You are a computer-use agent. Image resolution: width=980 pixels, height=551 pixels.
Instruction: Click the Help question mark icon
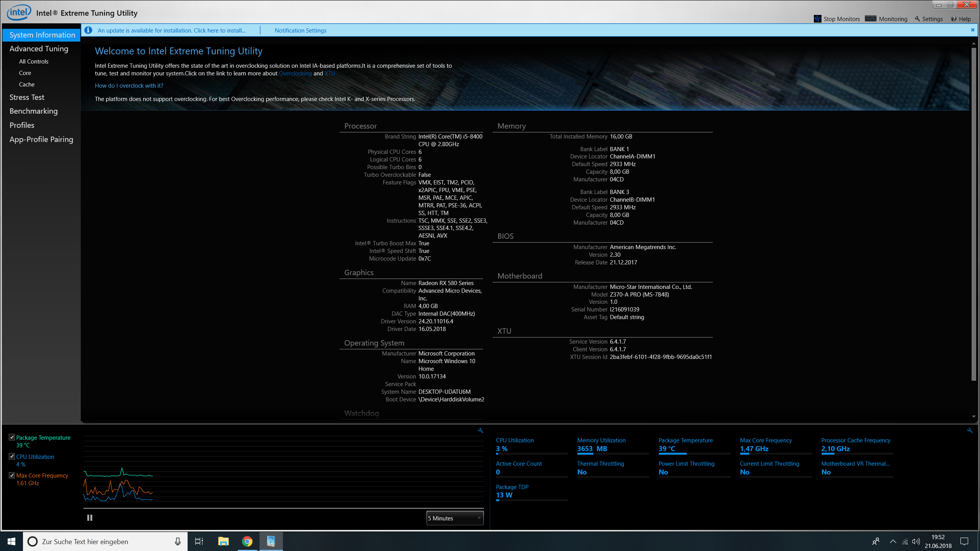pos(954,19)
